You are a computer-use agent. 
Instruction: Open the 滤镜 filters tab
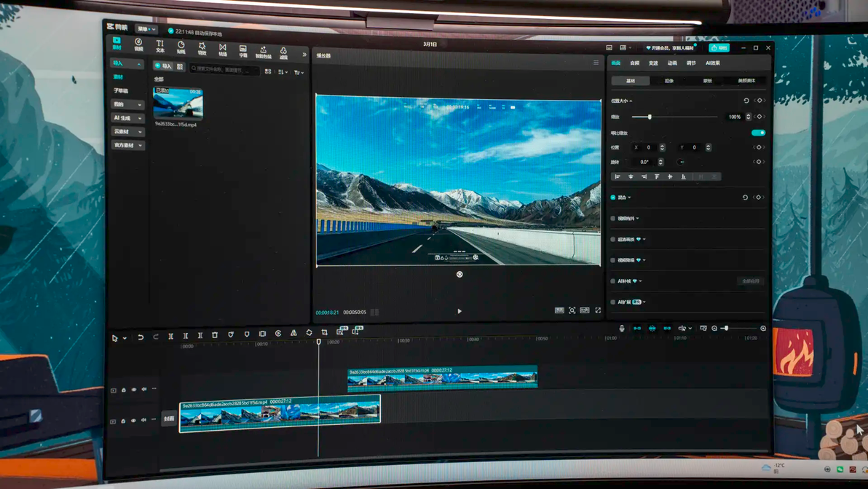point(283,53)
